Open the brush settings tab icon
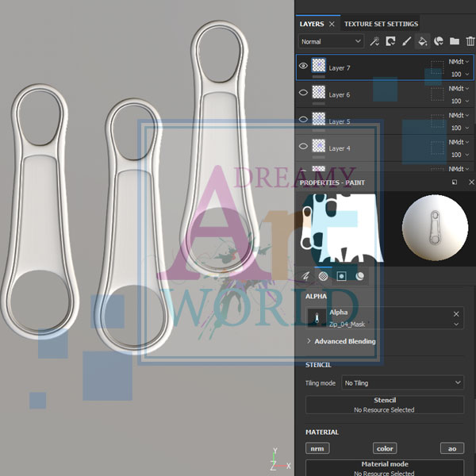This screenshot has width=476, height=476. coord(306,276)
